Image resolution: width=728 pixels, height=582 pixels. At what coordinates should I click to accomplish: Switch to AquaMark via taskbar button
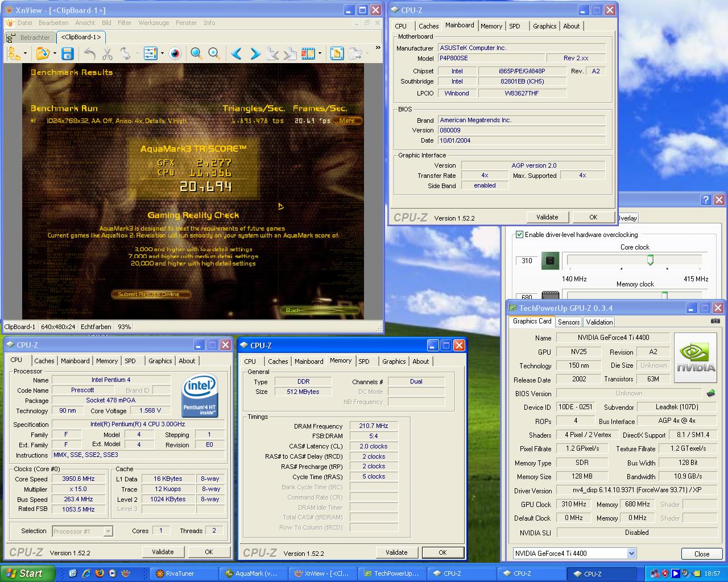(254, 573)
